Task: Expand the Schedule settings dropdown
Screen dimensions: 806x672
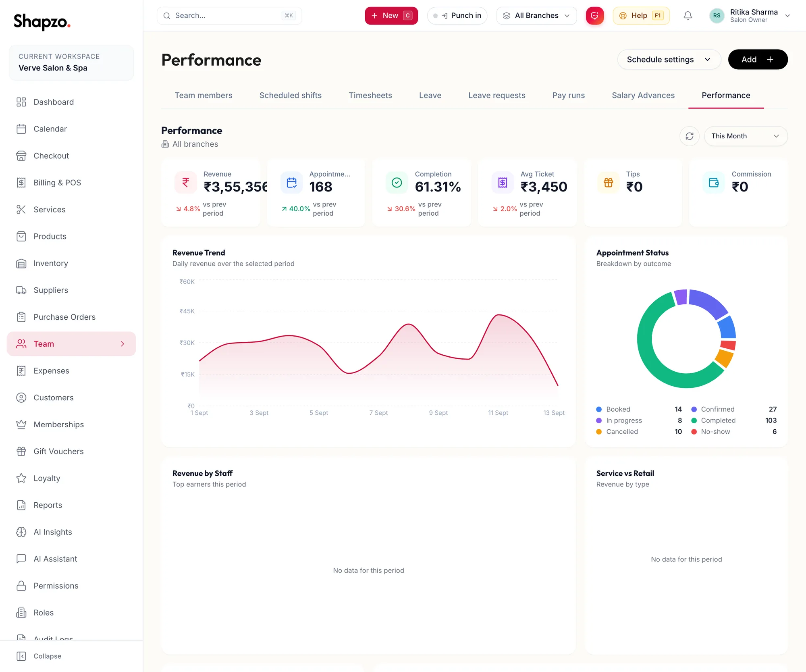Action: click(669, 60)
